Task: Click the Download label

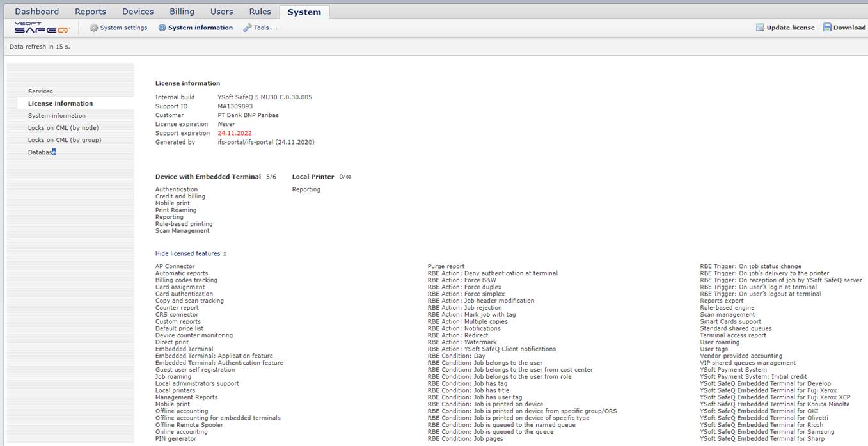Action: coord(849,28)
